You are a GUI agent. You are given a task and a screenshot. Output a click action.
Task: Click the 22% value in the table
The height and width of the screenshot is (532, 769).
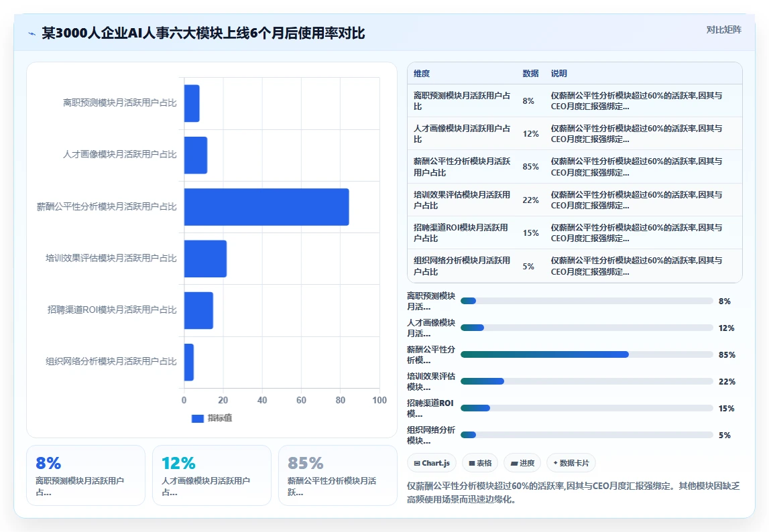pyautogui.click(x=530, y=200)
